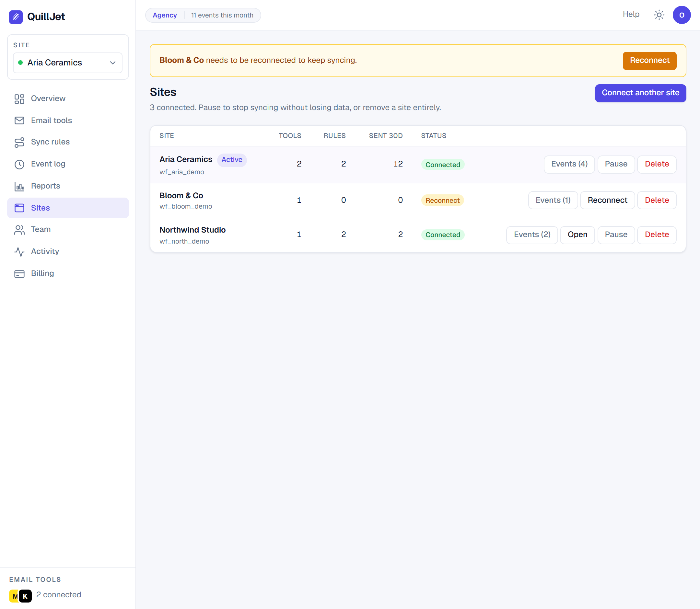This screenshot has height=609, width=700.
Task: Pause the Aria Ceramics site
Action: 616,164
